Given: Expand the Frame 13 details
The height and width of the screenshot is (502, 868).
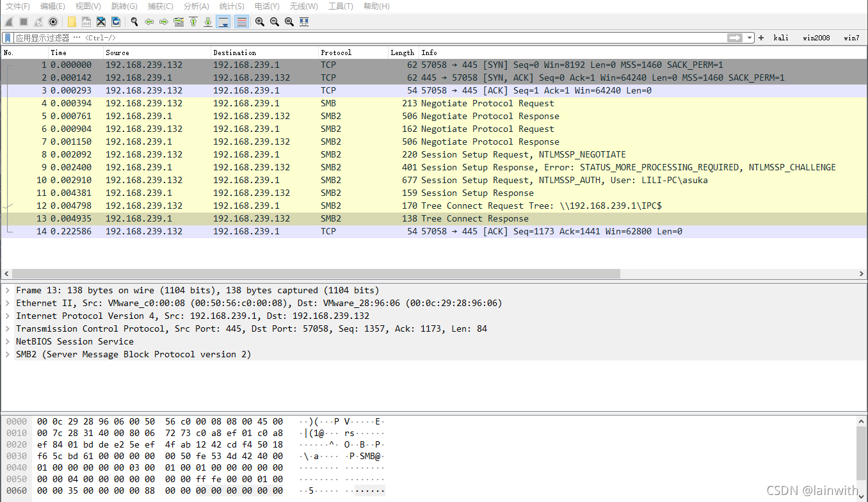Looking at the screenshot, I should [7, 290].
